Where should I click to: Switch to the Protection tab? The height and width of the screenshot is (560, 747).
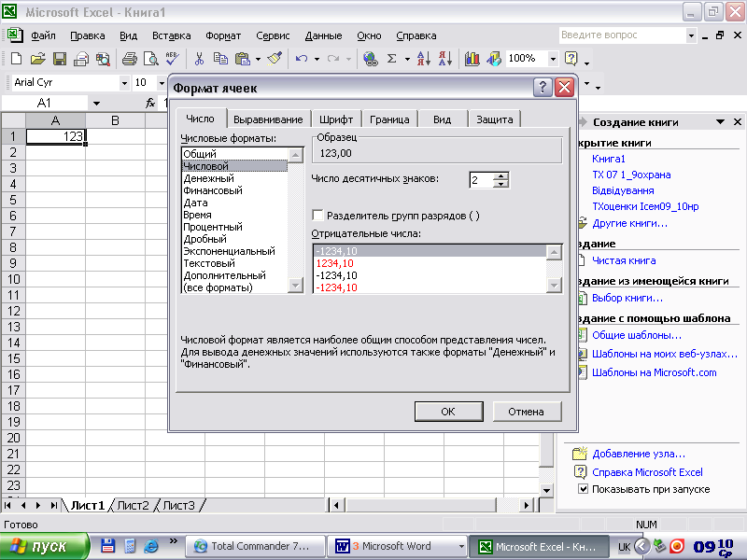(495, 119)
